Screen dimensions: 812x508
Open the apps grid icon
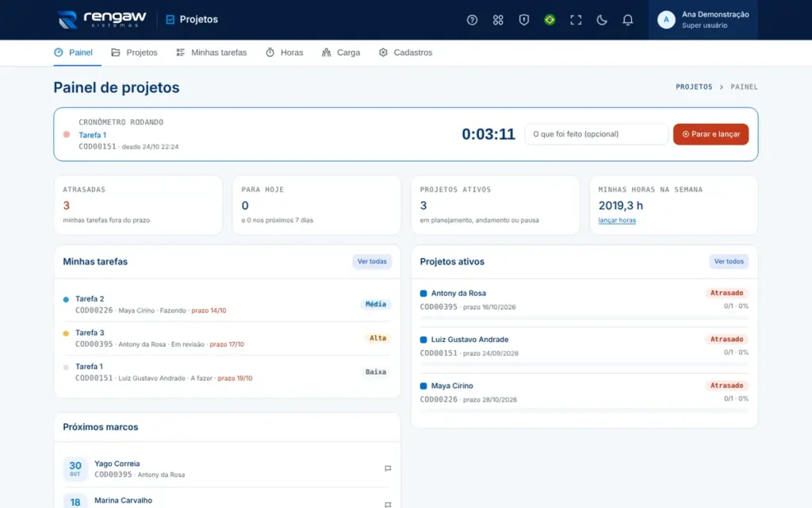pyautogui.click(x=498, y=20)
